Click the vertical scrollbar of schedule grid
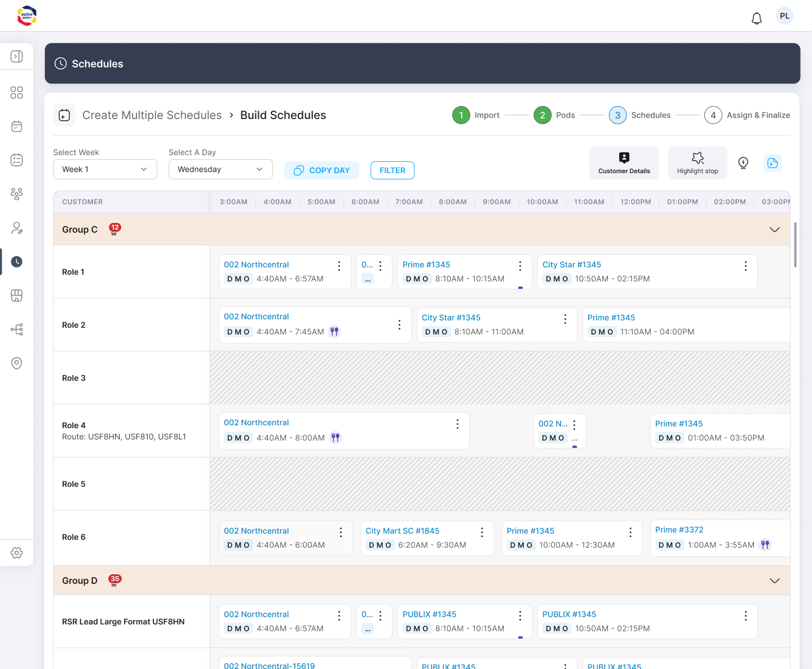The width and height of the screenshot is (812, 669). (795, 245)
